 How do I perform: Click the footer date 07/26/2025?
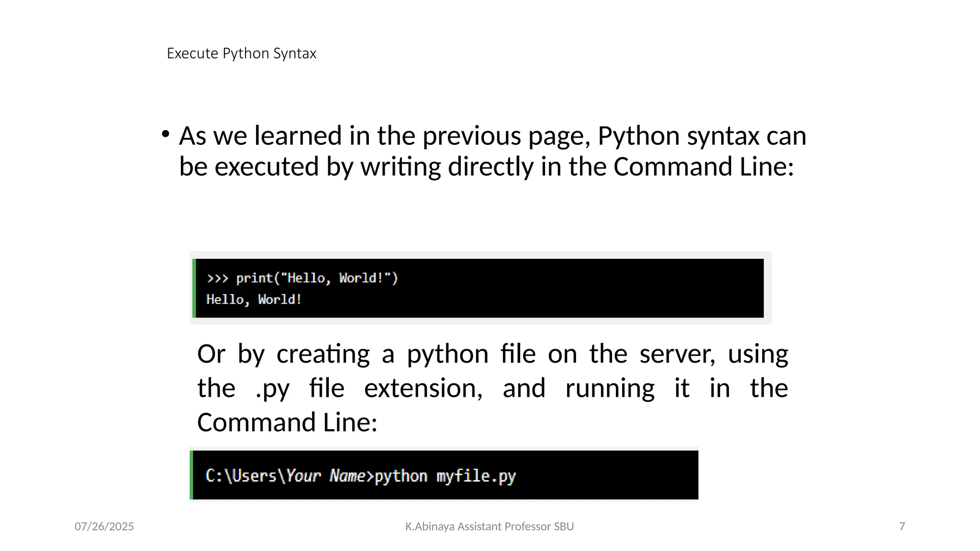click(x=104, y=527)
